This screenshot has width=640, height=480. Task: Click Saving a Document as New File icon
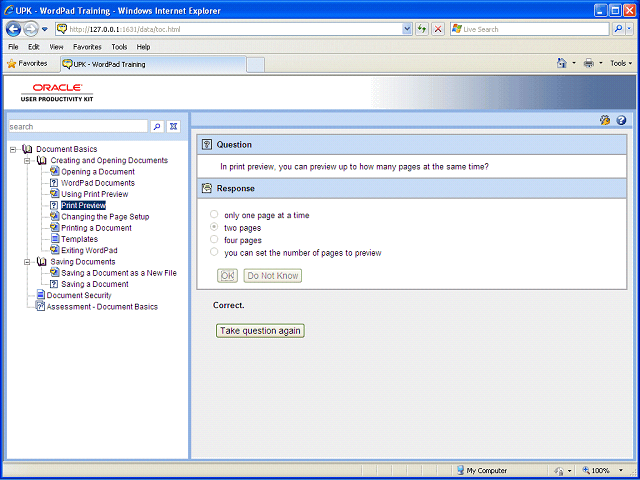[55, 273]
